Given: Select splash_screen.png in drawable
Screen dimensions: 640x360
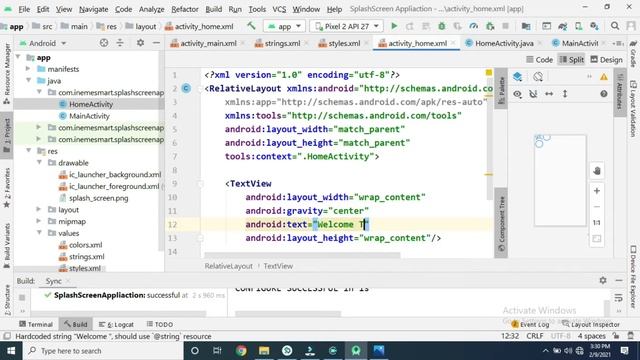Looking at the screenshot, I should point(98,198).
